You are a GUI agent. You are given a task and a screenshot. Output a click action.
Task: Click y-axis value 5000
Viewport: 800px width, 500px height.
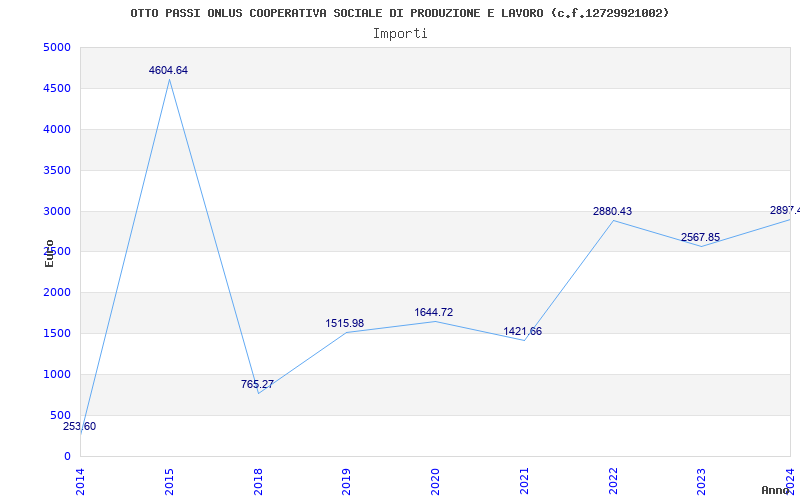[57, 47]
